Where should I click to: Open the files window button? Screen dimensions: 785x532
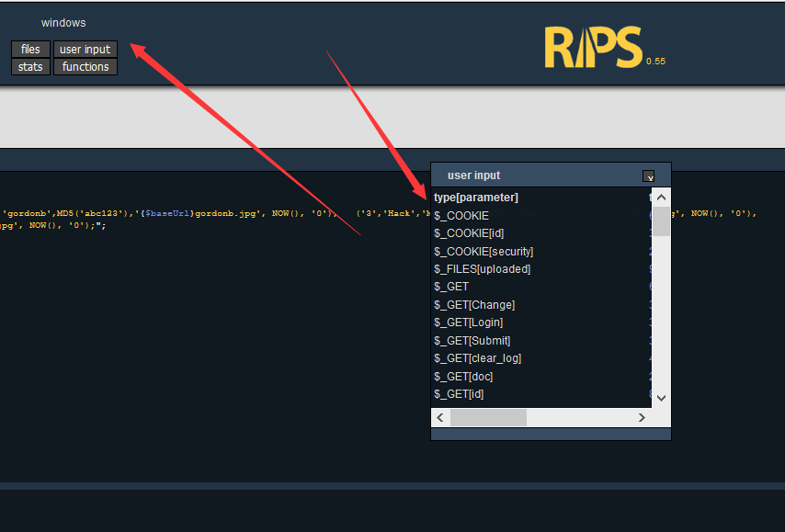30,49
